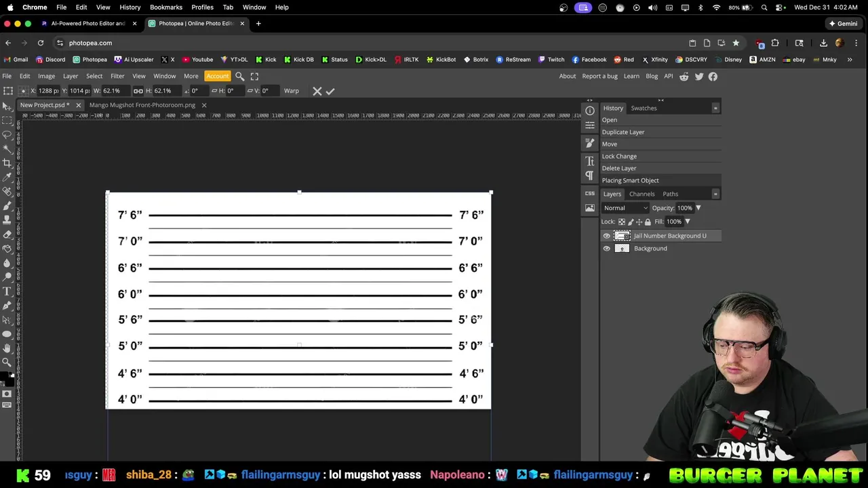Select the Delete Layer history state
Screen dimensions: 868x488
pyautogui.click(x=619, y=168)
